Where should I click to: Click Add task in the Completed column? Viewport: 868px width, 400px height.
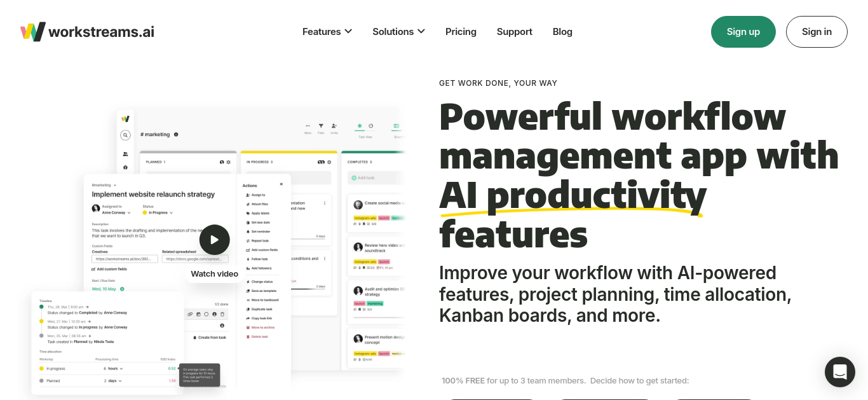[x=376, y=178]
